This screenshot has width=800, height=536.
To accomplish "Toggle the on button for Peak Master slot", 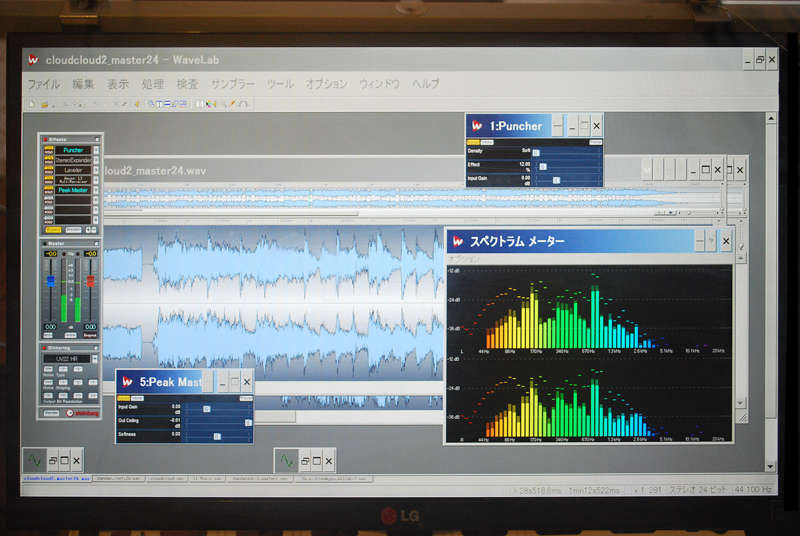I will tap(49, 188).
